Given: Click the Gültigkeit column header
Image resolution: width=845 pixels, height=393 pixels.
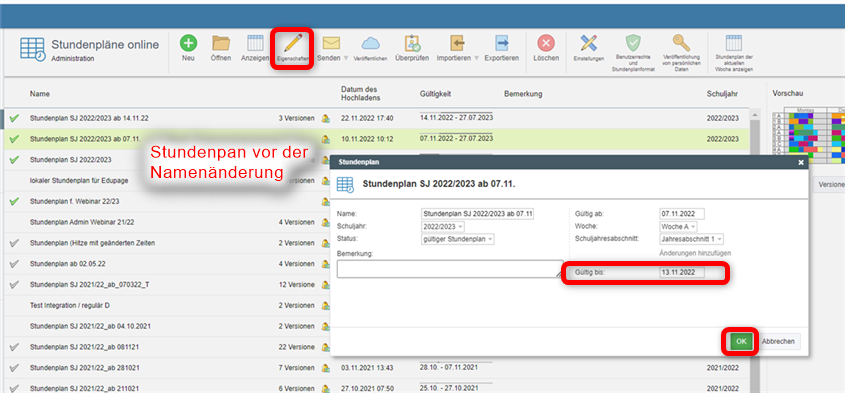Looking at the screenshot, I should (x=435, y=94).
